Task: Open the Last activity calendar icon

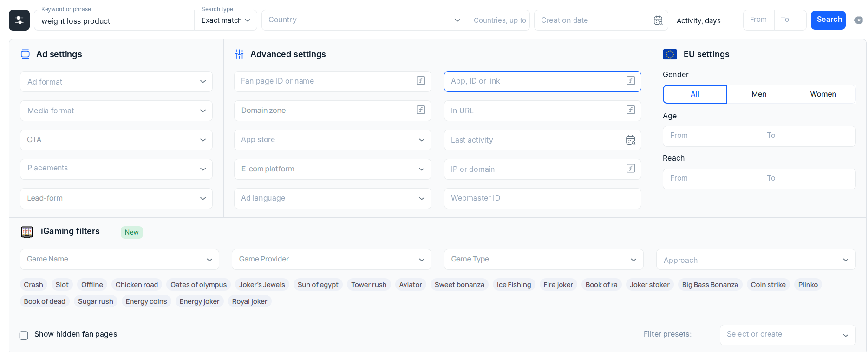Action: pos(631,140)
